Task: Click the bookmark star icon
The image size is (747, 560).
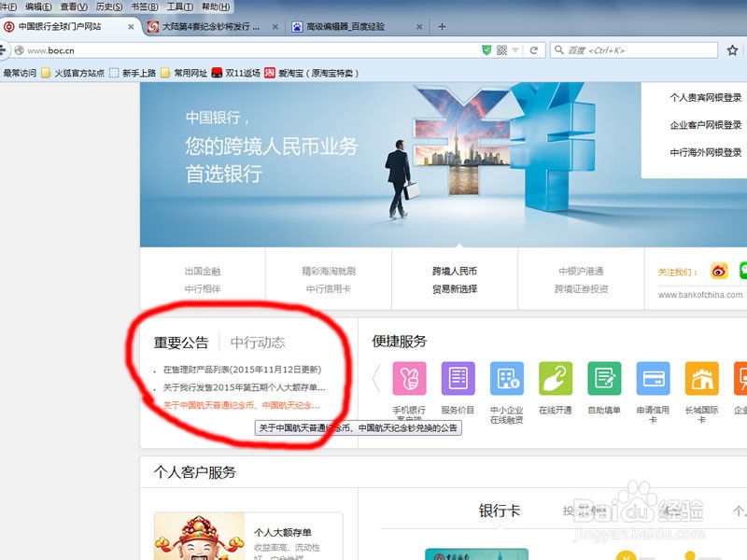Action: coord(733,50)
